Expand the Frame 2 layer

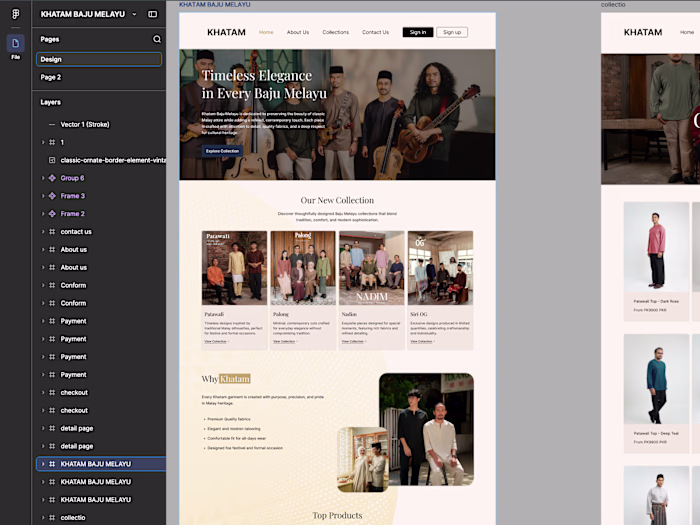pyautogui.click(x=43, y=214)
